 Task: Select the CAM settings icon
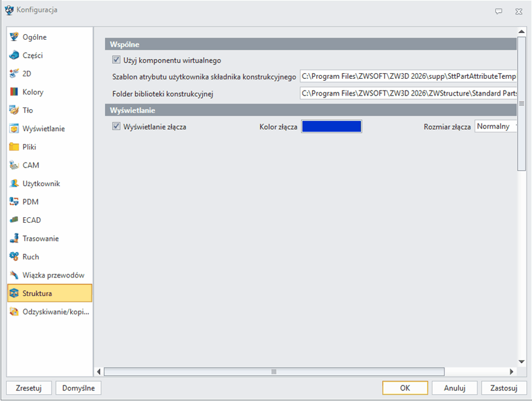[14, 165]
